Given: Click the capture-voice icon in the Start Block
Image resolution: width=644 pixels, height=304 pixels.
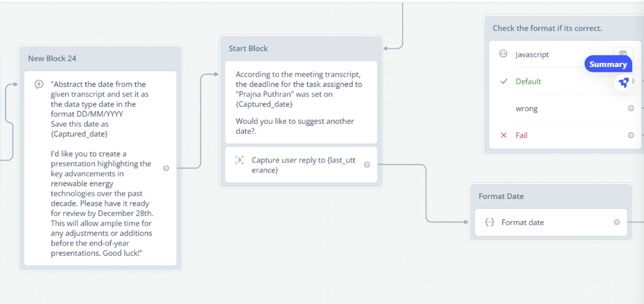Looking at the screenshot, I should point(239,161).
